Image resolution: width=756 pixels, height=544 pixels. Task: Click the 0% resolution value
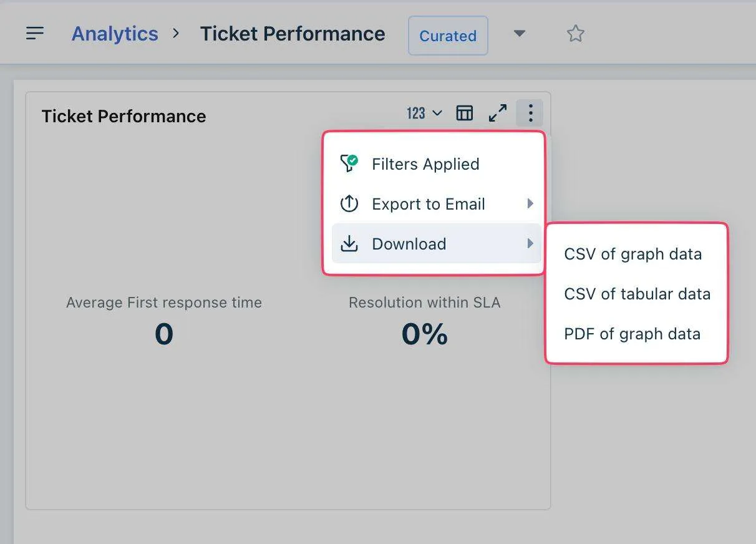point(424,334)
